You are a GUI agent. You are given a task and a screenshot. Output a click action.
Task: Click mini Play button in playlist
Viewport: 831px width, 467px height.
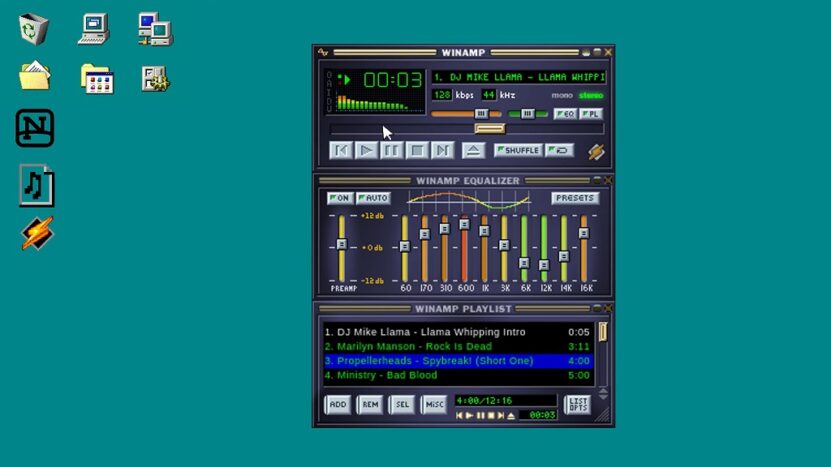470,416
